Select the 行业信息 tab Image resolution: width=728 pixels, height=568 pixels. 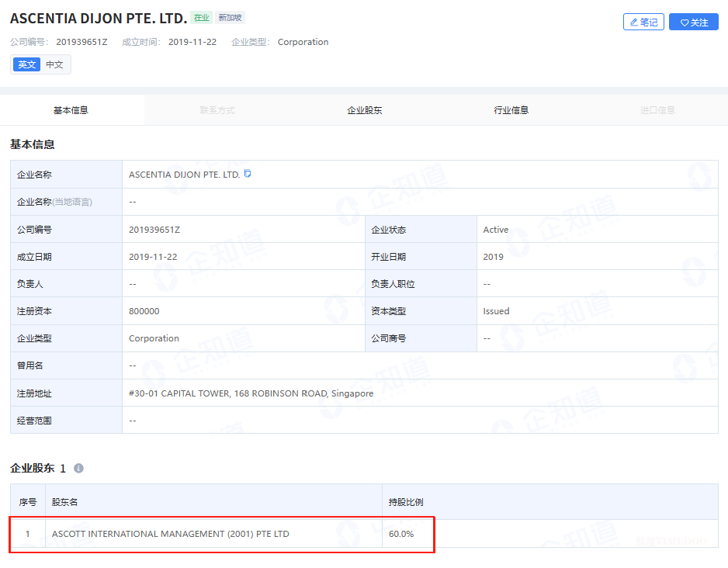511,110
